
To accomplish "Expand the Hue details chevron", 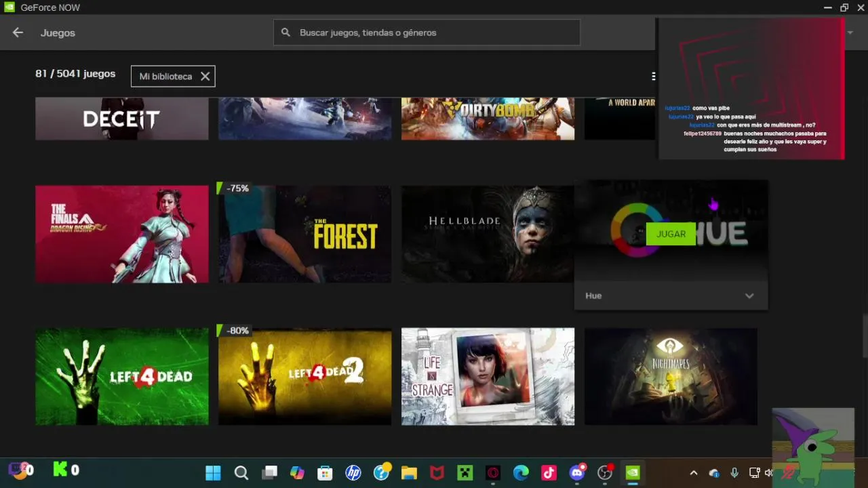I will (x=749, y=296).
